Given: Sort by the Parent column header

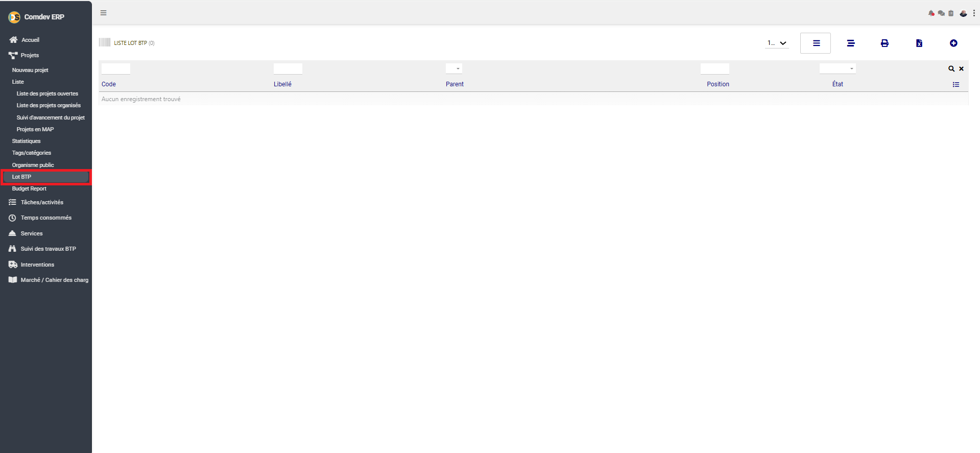Looking at the screenshot, I should click(455, 84).
